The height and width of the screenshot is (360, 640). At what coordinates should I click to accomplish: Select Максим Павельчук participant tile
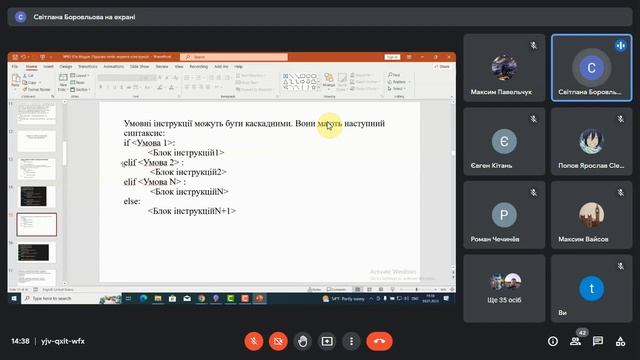coord(504,68)
